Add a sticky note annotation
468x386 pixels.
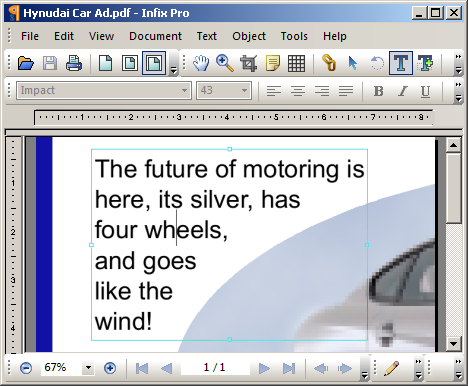[273, 63]
